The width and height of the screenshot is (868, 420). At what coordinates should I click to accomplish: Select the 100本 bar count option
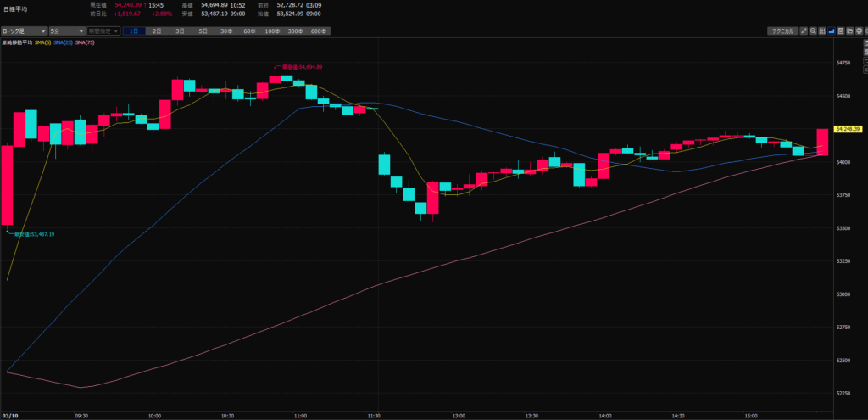click(x=272, y=31)
